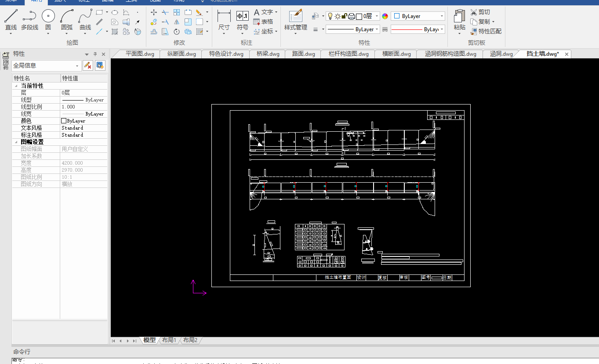The width and height of the screenshot is (599, 364).
Task: Collapse the 图幅设置 property group
Action: (x=16, y=142)
